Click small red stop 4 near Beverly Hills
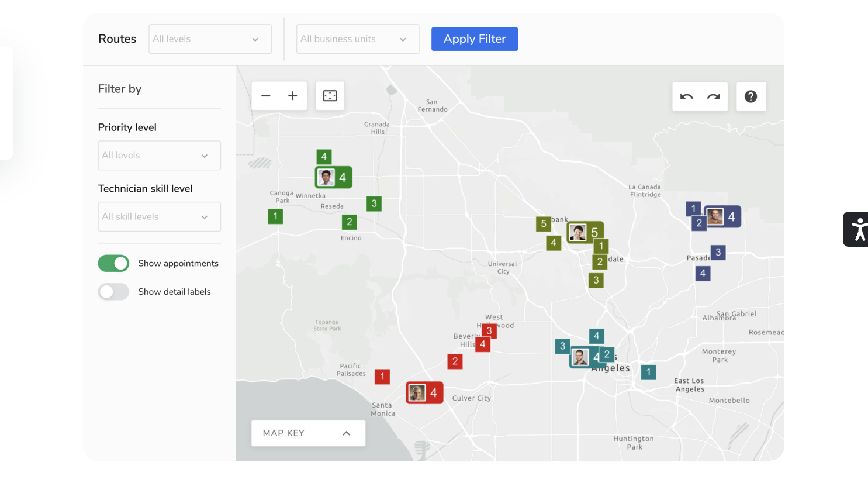868x483 pixels. [482, 344]
